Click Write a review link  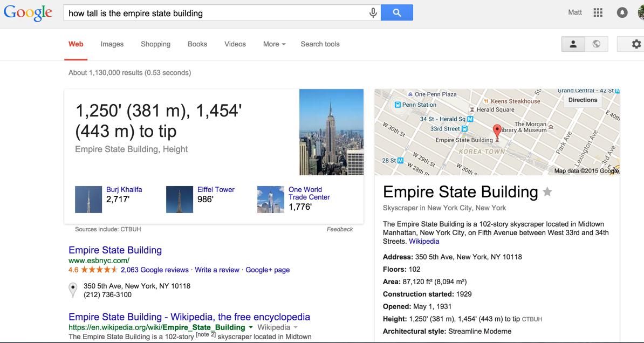click(x=217, y=270)
